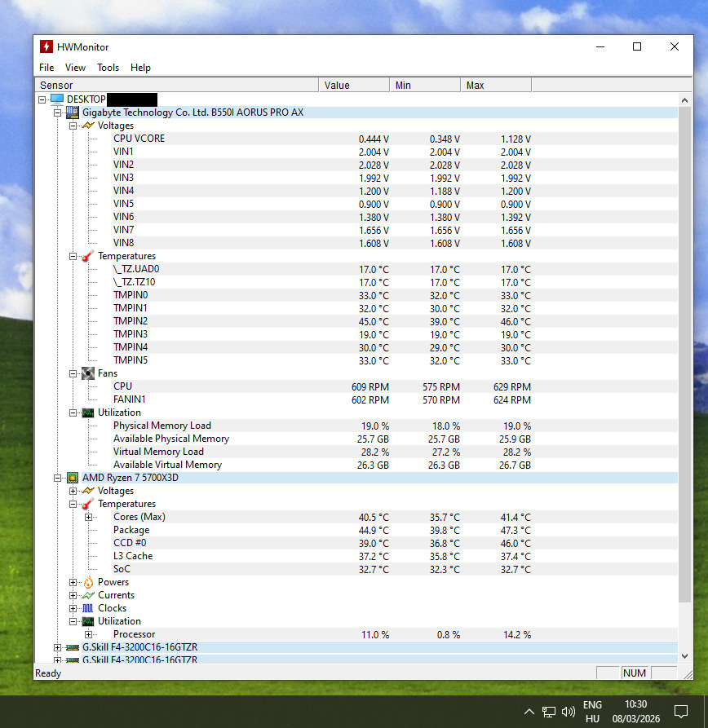
Task: Click the Ryzen Temperatures thermometer icon
Action: coord(88,504)
